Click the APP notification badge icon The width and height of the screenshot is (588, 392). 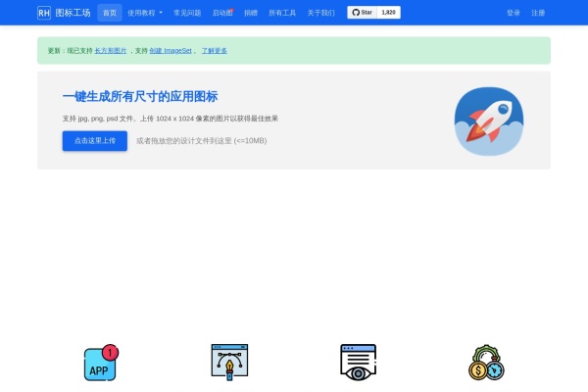[100, 364]
